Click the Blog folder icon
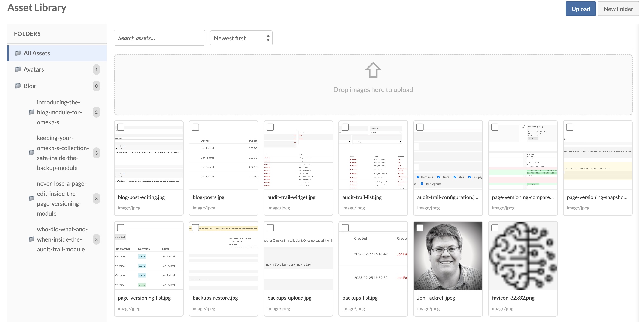Viewport: 644px width, 322px height. pyautogui.click(x=18, y=86)
